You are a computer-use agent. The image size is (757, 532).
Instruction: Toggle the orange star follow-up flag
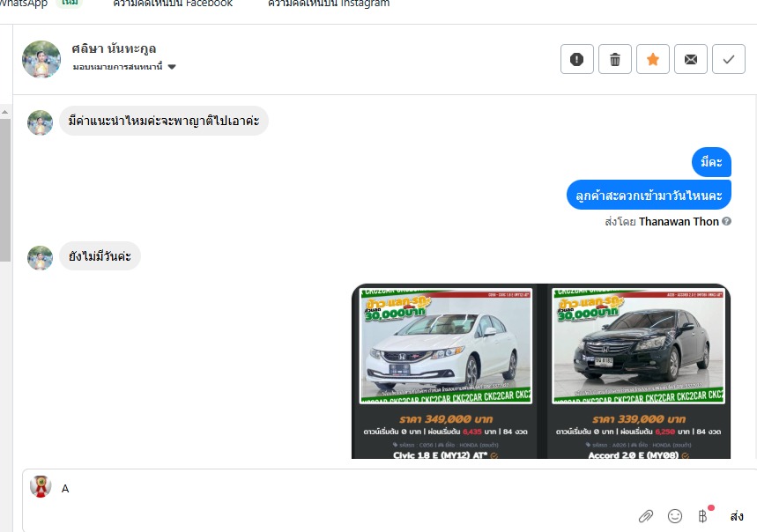[653, 59]
